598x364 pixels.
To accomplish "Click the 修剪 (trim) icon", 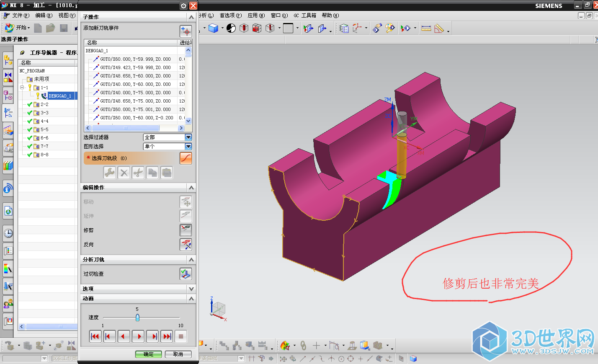I will coord(186,230).
